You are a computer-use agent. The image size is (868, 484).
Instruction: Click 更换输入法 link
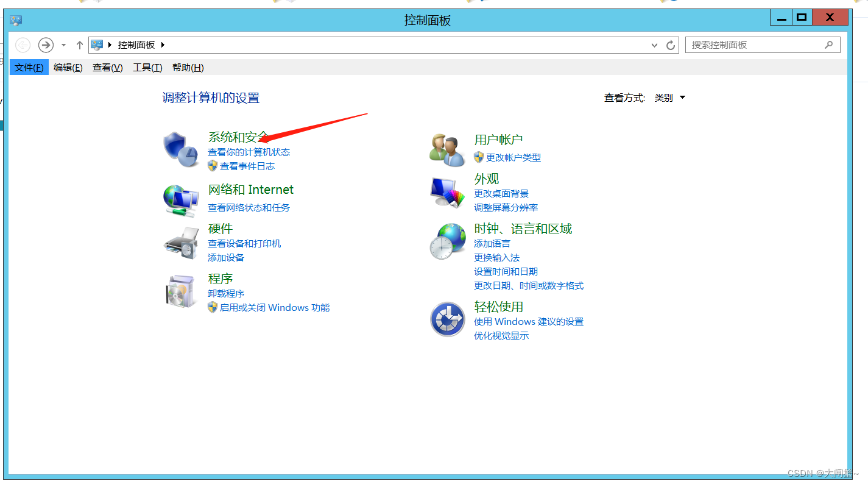[497, 258]
